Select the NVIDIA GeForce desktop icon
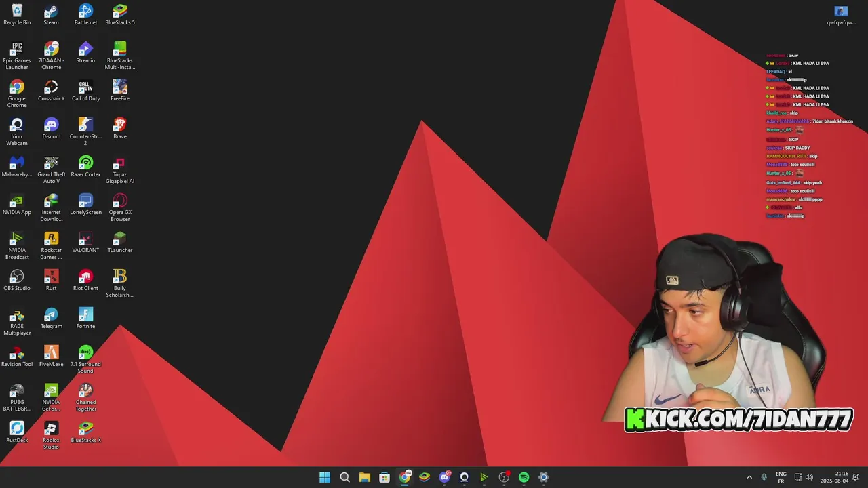 [x=52, y=397]
